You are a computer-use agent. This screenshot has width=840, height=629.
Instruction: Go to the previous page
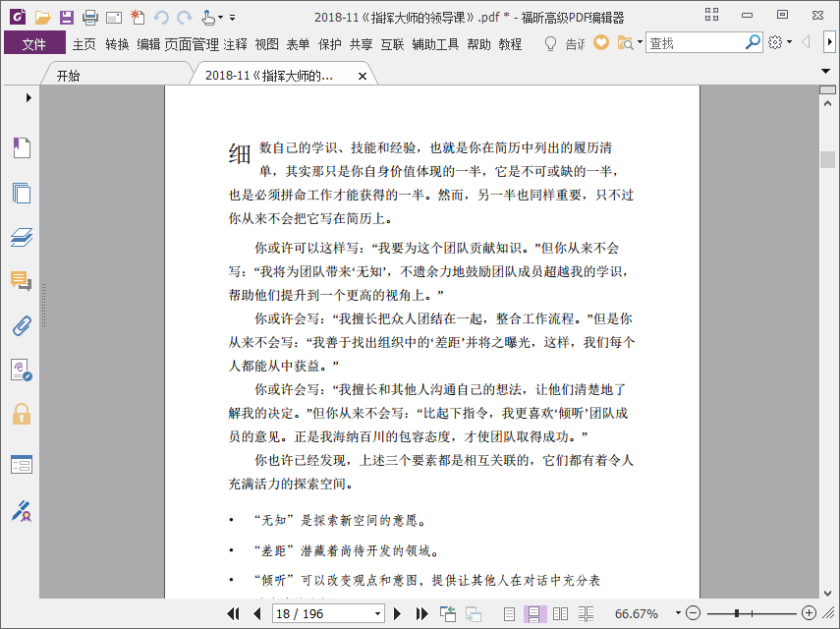tap(257, 613)
